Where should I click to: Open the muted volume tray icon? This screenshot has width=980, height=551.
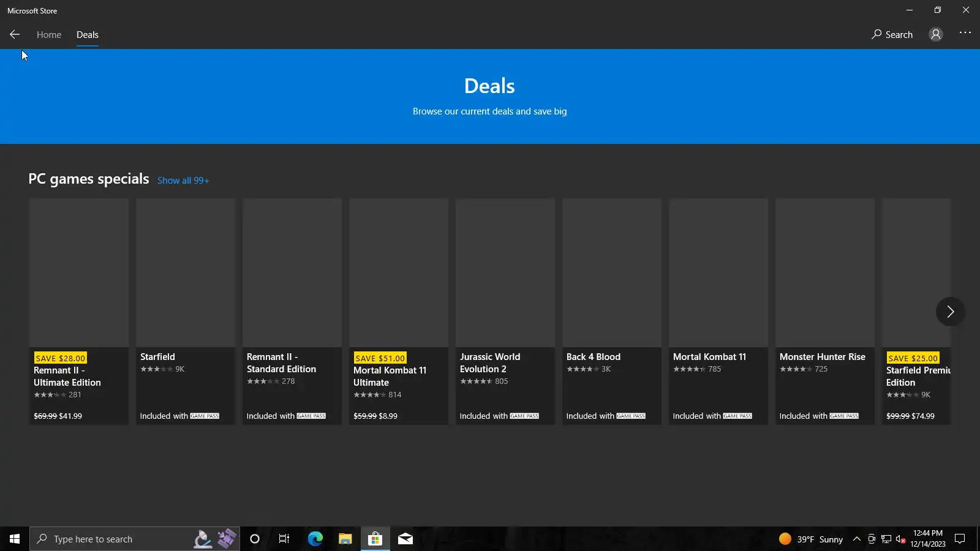[900, 539]
